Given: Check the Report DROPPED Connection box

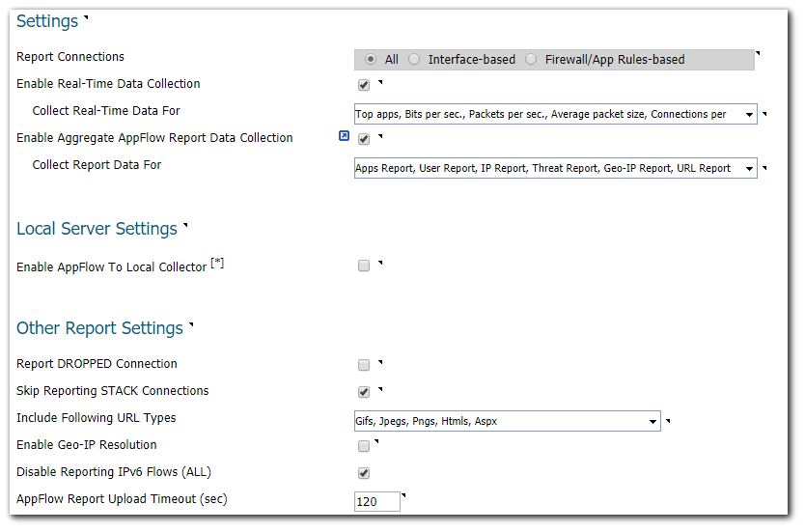Looking at the screenshot, I should click(x=364, y=365).
